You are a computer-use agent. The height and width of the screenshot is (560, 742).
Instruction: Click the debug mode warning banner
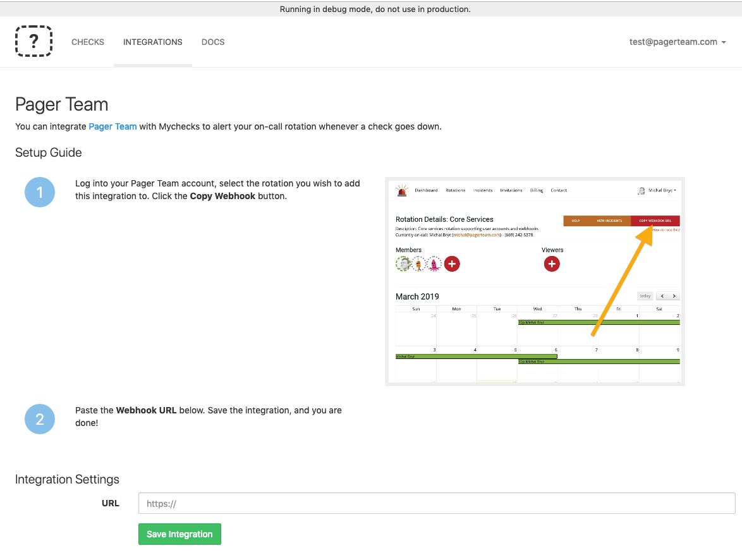371,9
